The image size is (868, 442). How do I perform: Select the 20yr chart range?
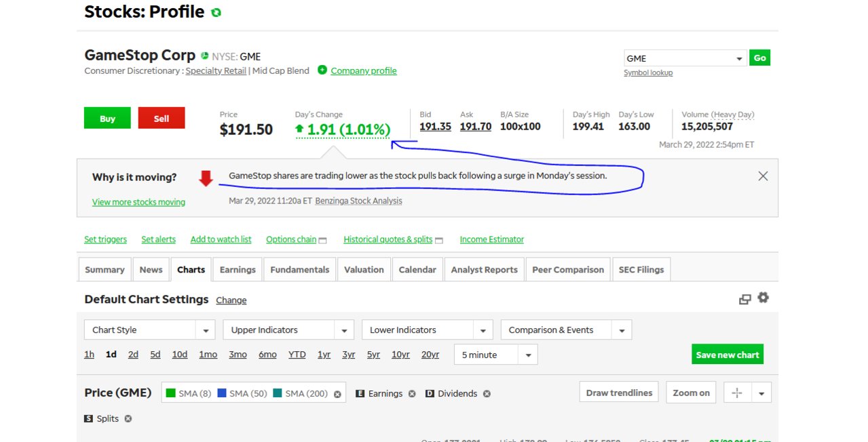tap(430, 355)
